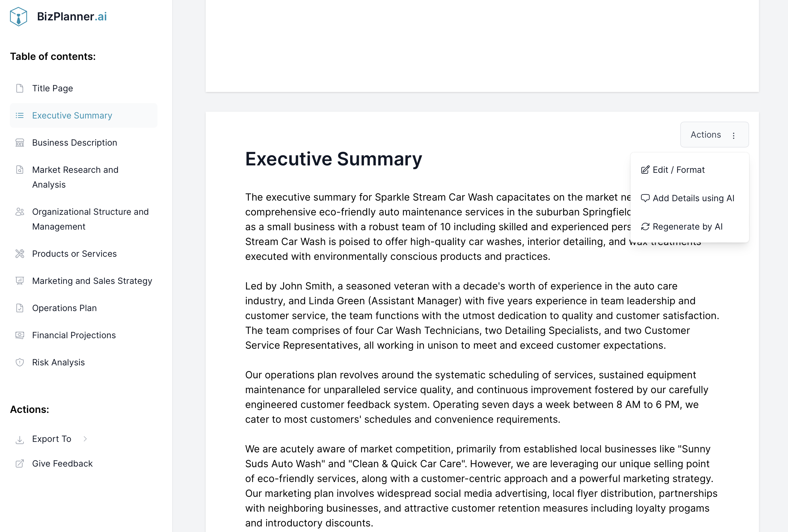788x532 pixels.
Task: Click the Risk Analysis shield icon
Action: (x=20, y=362)
